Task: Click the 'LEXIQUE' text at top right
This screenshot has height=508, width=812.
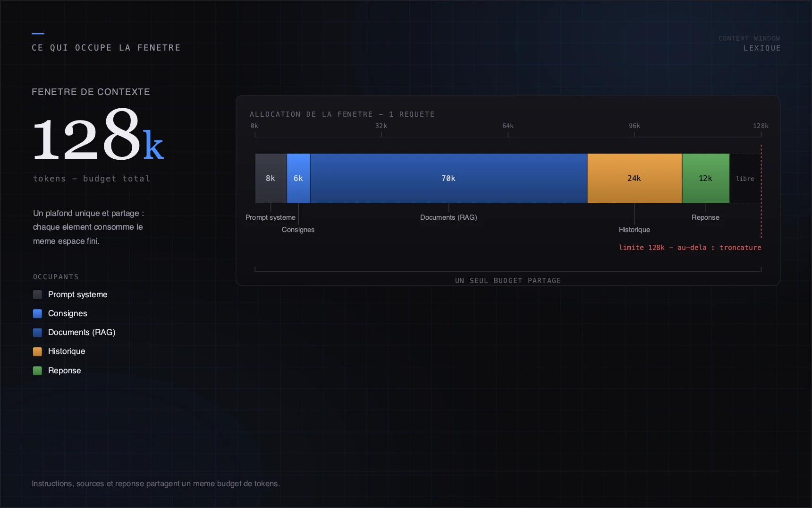Action: point(762,48)
